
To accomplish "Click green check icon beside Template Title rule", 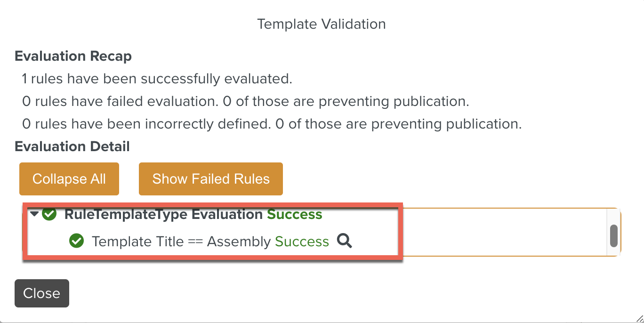I will pos(76,242).
